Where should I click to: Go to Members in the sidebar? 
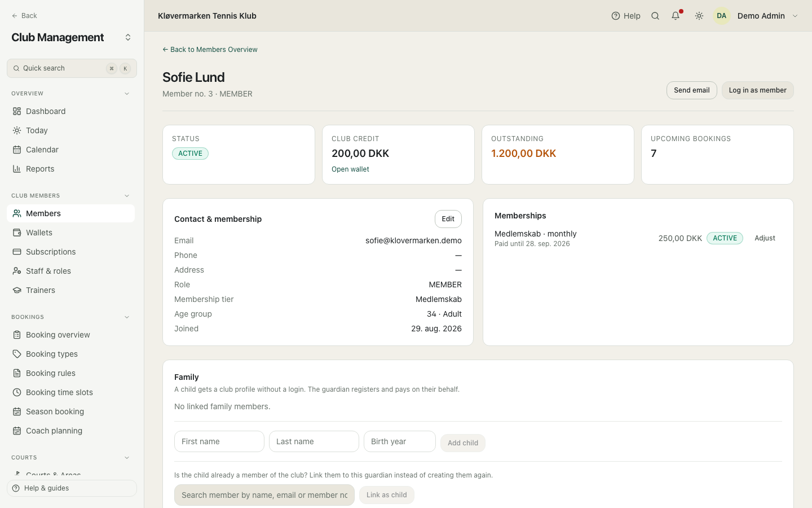71,213
